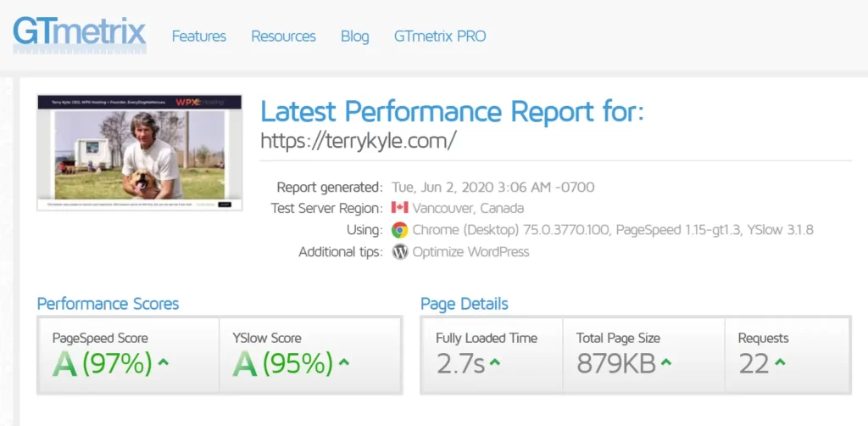The image size is (868, 426).
Task: Go to the Blog page
Action: point(355,36)
